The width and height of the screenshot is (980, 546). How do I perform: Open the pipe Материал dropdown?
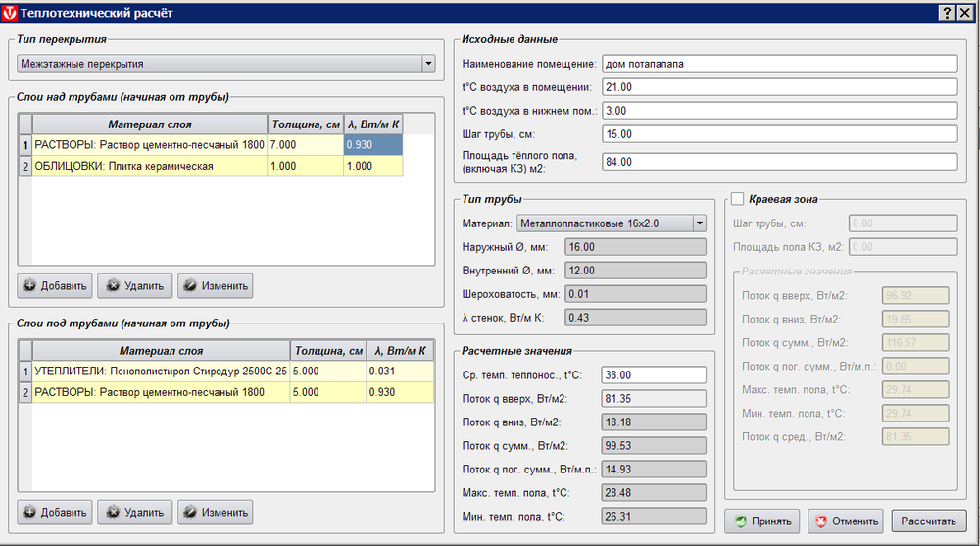698,223
